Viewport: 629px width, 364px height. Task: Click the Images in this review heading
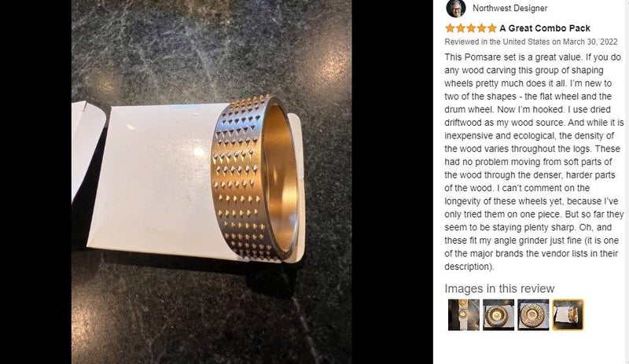[499, 289]
